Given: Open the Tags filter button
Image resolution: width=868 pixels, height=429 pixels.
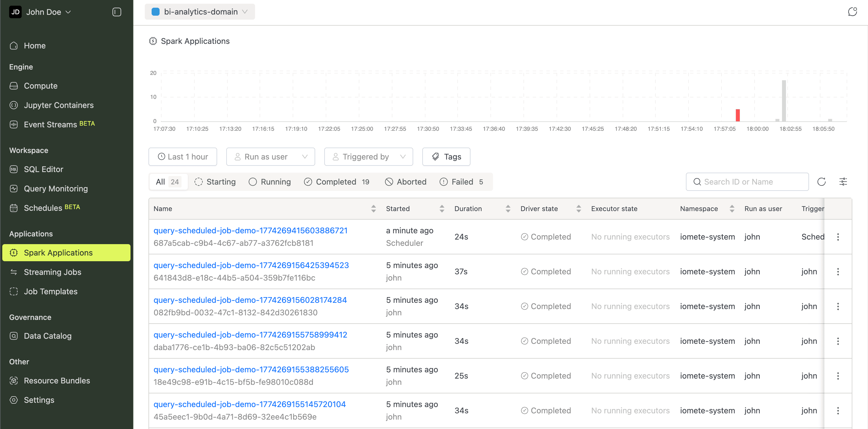Looking at the screenshot, I should pos(446,157).
